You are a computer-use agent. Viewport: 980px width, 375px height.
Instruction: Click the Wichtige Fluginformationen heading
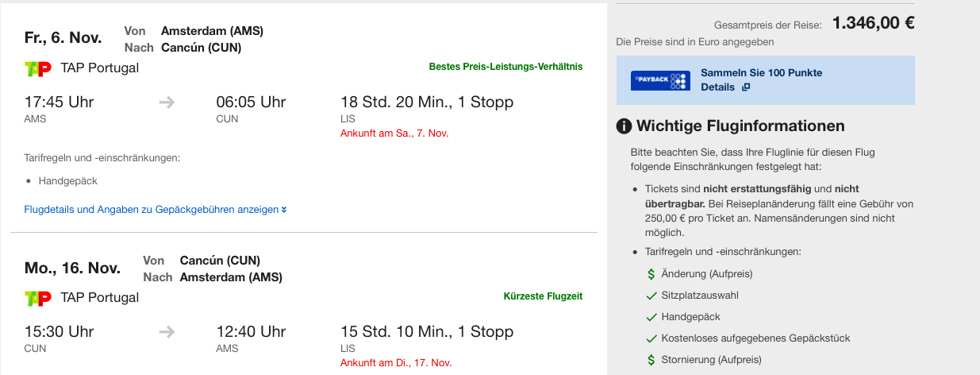[740, 126]
